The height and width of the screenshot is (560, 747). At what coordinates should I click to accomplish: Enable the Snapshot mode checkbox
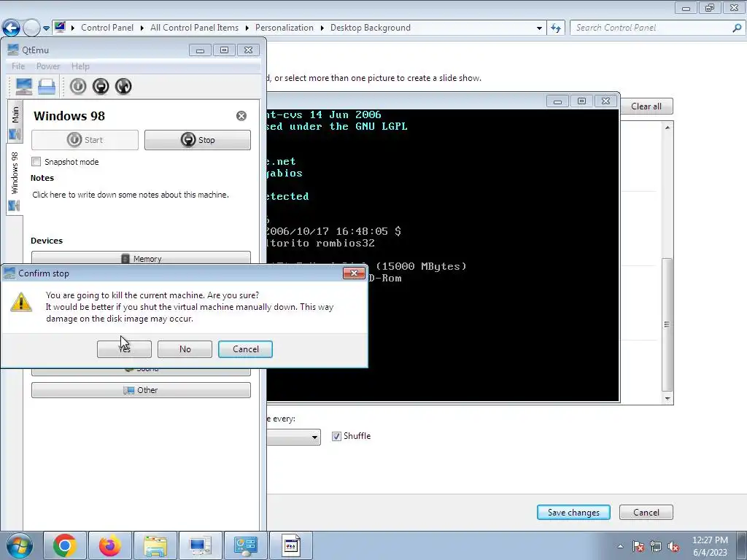[36, 161]
